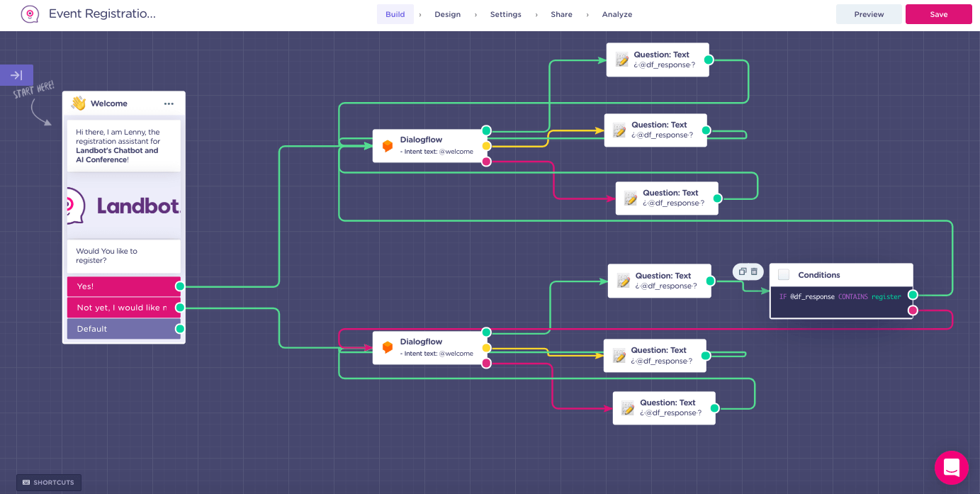Click the Conditions block white square icon

coord(784,275)
